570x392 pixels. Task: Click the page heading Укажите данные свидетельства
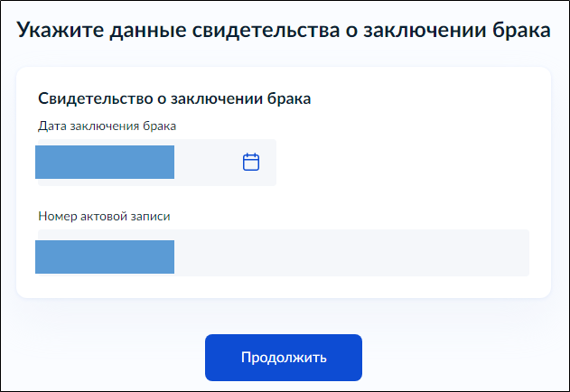pyautogui.click(x=284, y=32)
